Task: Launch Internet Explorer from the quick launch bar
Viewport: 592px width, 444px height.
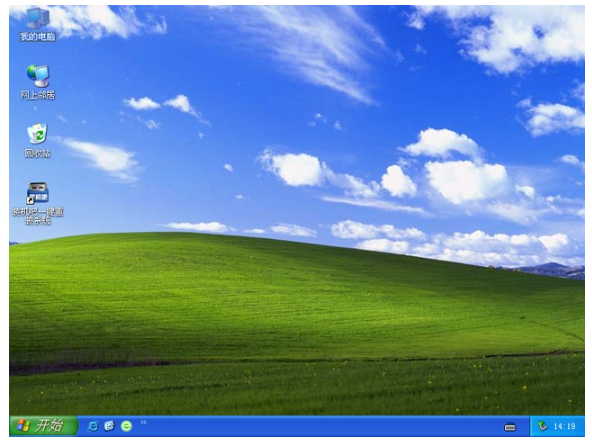Action: point(93,426)
